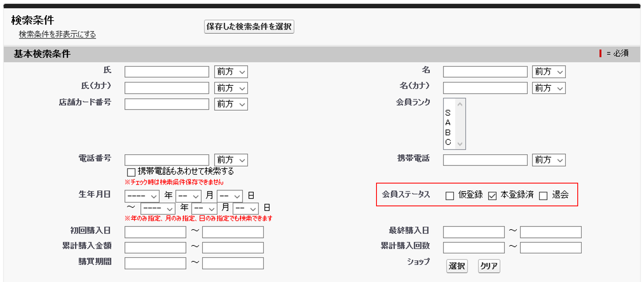Viewport: 644px width, 282px height.
Task: Click the 会員ランク list scroll up arrow
Action: (x=460, y=104)
